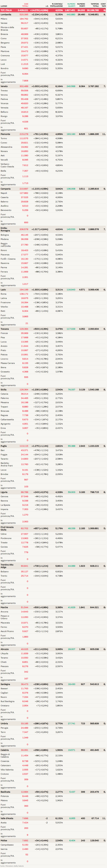Click the TAMPONI TOTALI column header
This screenshot has height=868, width=107.
pyautogui.click(x=95, y=5)
